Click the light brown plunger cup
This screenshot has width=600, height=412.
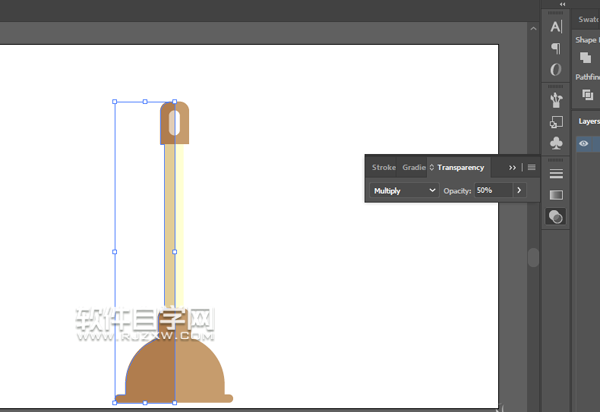pyautogui.click(x=200, y=372)
